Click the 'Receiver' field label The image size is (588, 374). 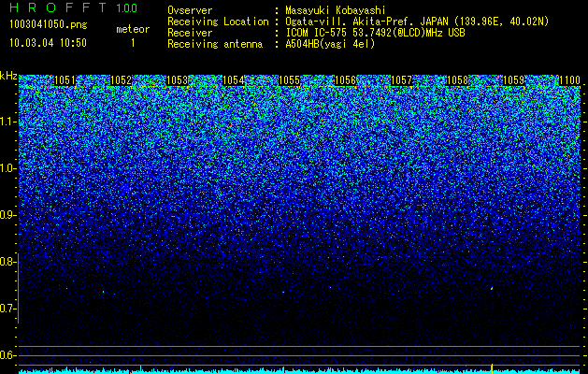190,33
